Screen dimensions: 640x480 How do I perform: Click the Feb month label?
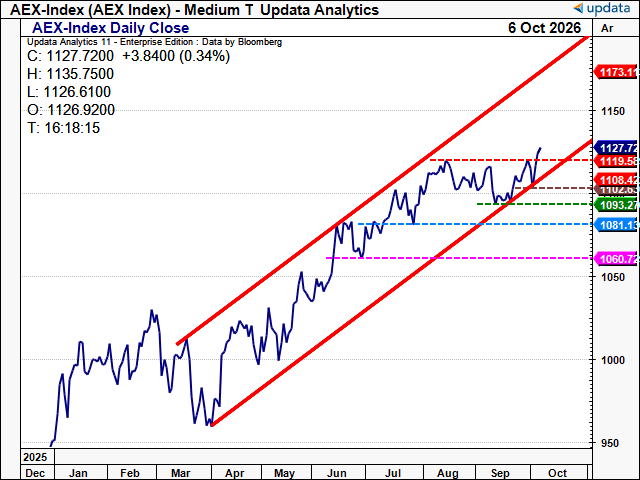(x=130, y=473)
